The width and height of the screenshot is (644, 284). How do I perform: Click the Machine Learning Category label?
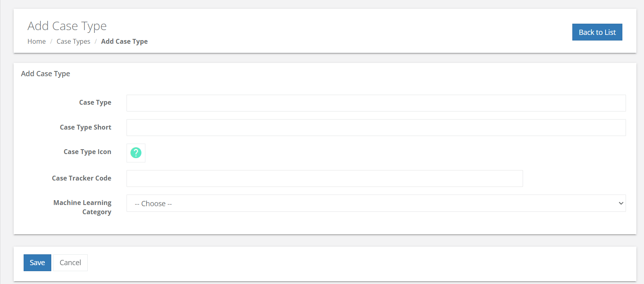tap(83, 207)
